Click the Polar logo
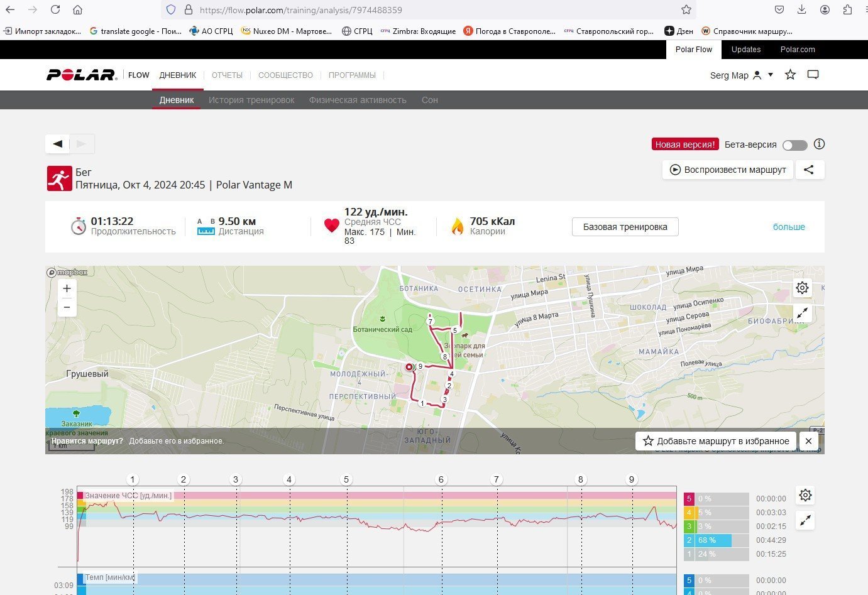Image resolution: width=868 pixels, height=595 pixels. 82,75
